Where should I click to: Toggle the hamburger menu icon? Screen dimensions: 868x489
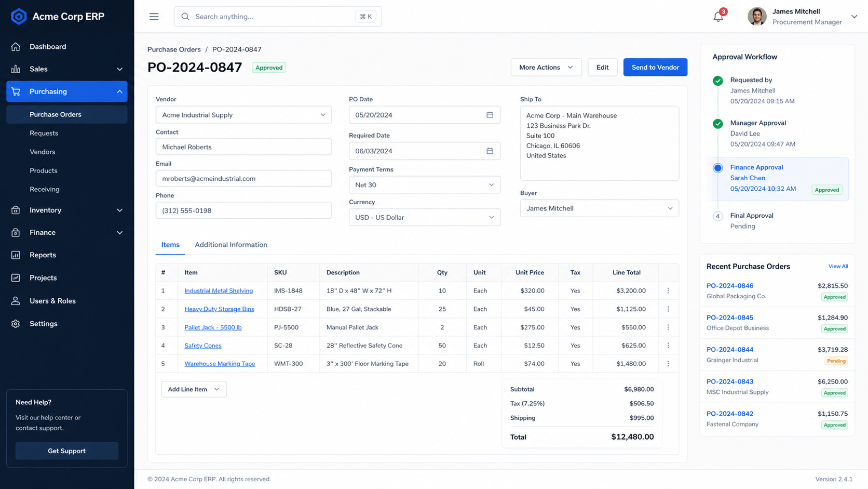click(x=154, y=17)
